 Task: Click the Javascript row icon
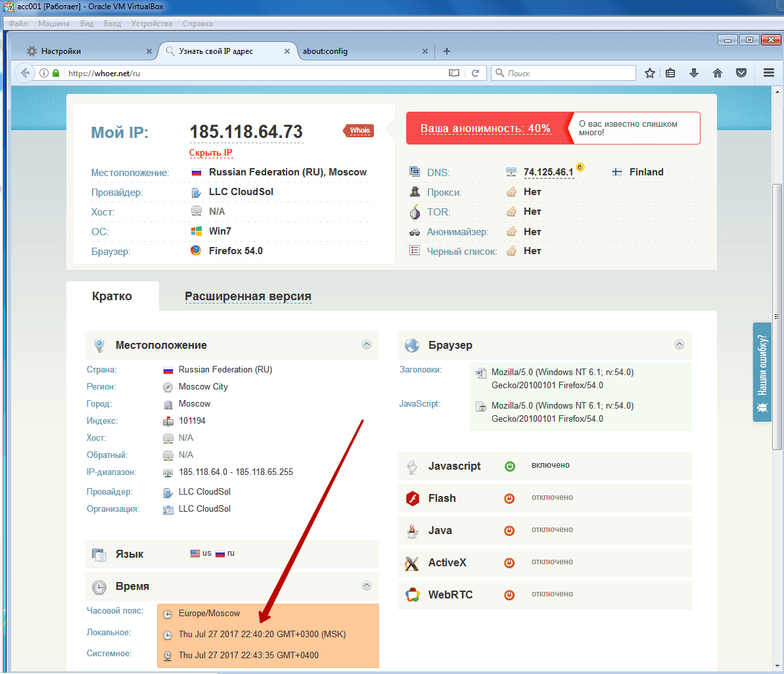coord(412,466)
